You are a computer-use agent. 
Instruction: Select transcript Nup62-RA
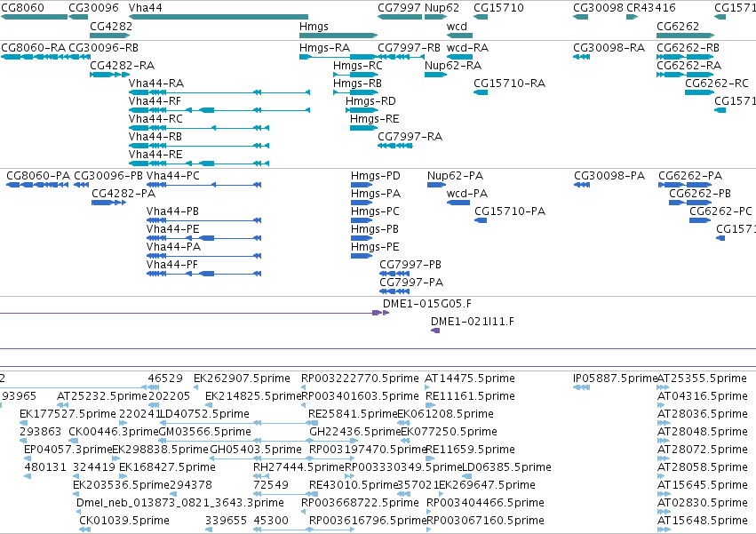pyautogui.click(x=453, y=66)
